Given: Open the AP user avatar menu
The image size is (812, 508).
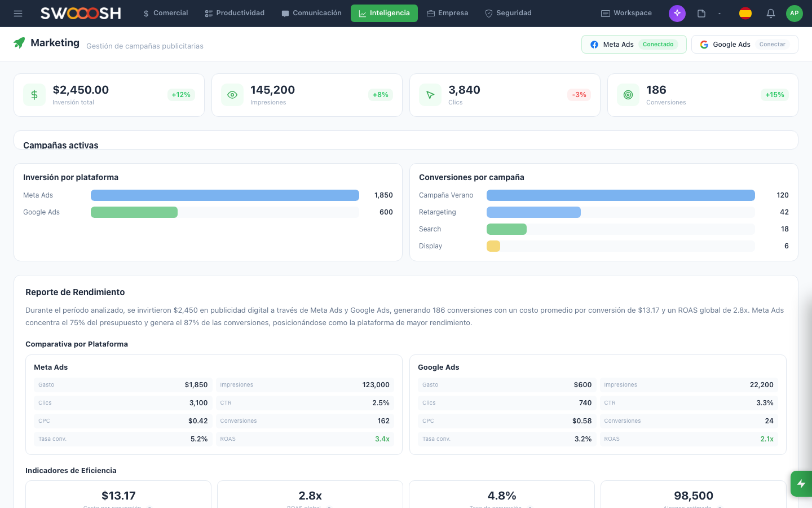Looking at the screenshot, I should pyautogui.click(x=794, y=14).
